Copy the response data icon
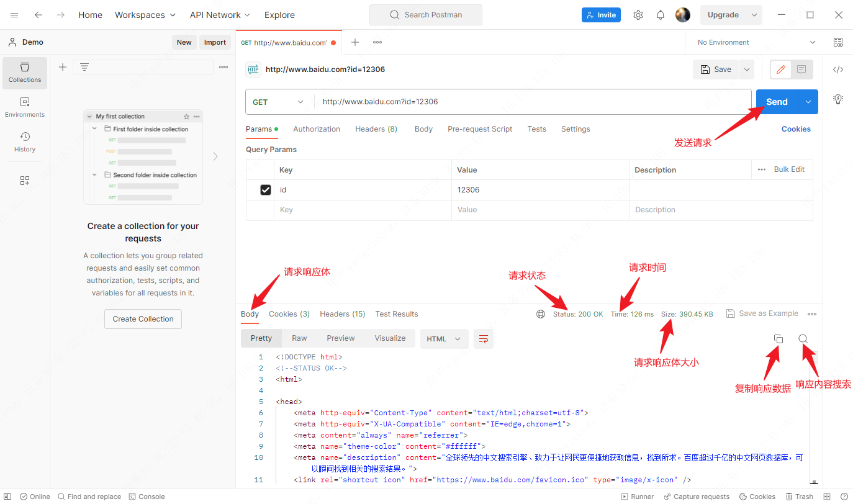This screenshot has width=853, height=504. click(x=779, y=339)
